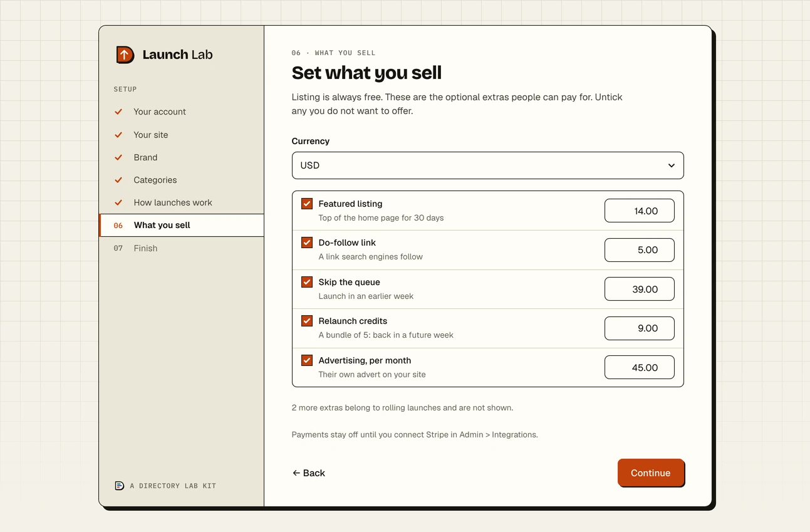Jump to the Brand step

tap(182, 157)
